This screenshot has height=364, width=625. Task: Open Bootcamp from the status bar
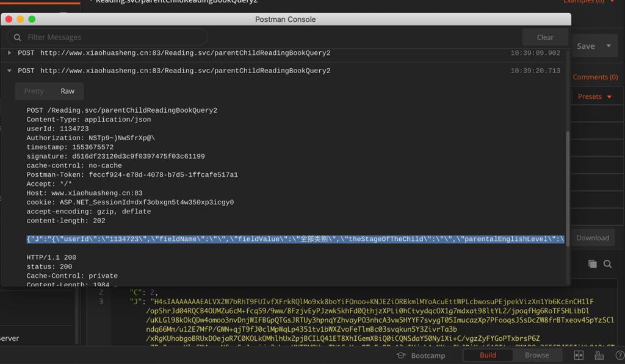421,355
